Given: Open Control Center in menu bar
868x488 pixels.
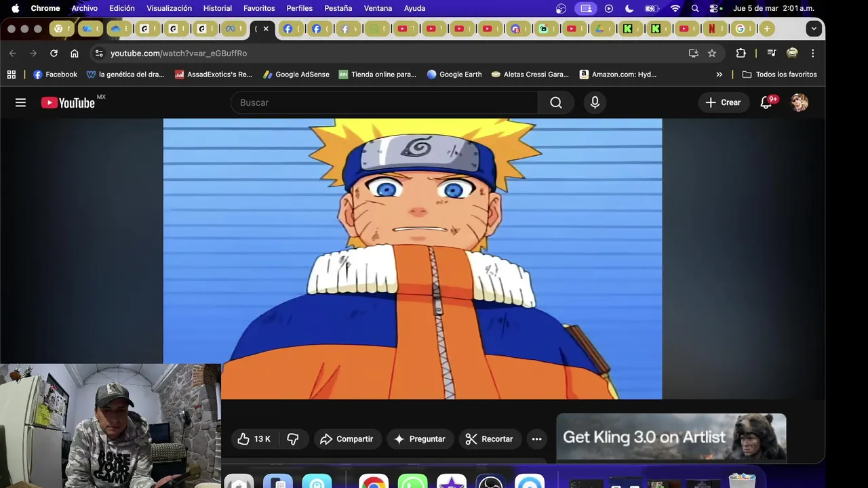Looking at the screenshot, I should (x=715, y=8).
